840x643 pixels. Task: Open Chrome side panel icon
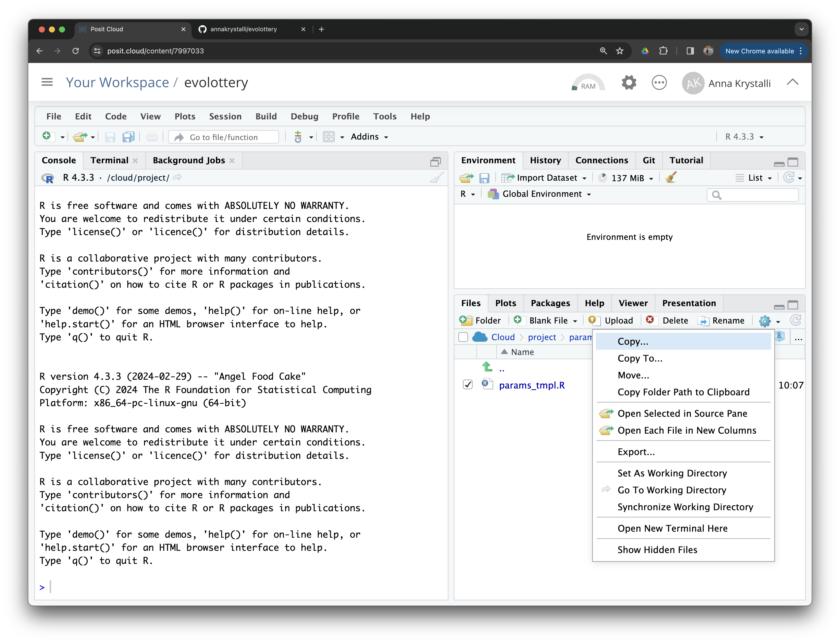[x=690, y=51]
